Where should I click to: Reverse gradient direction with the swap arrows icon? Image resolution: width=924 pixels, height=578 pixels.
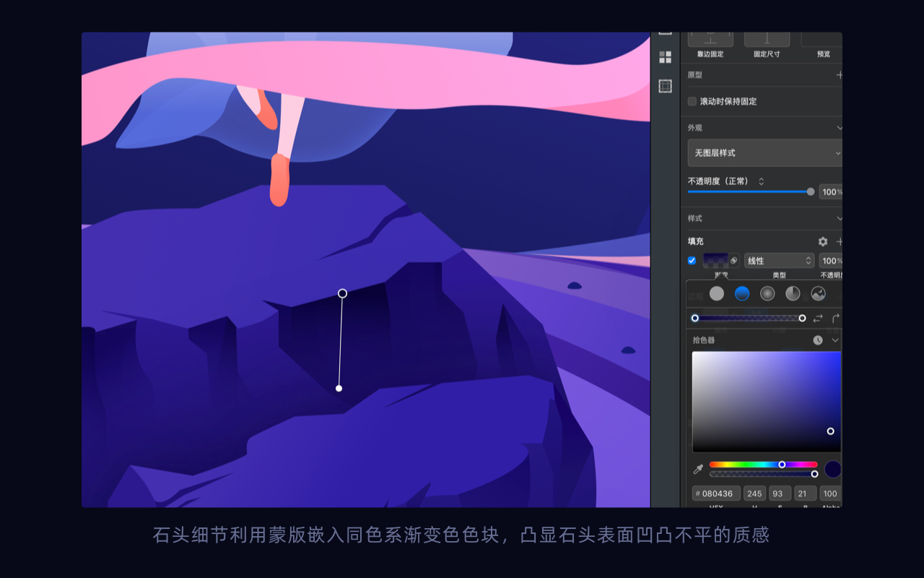pos(818,318)
